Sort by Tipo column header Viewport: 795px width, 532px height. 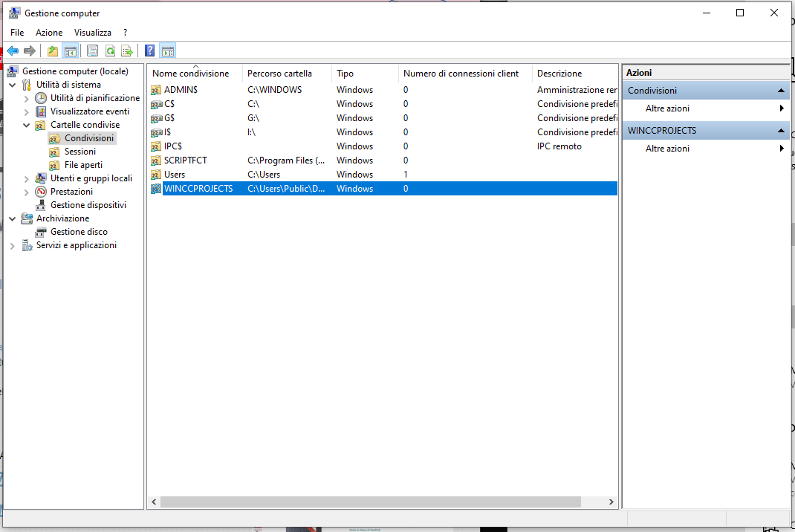point(366,74)
